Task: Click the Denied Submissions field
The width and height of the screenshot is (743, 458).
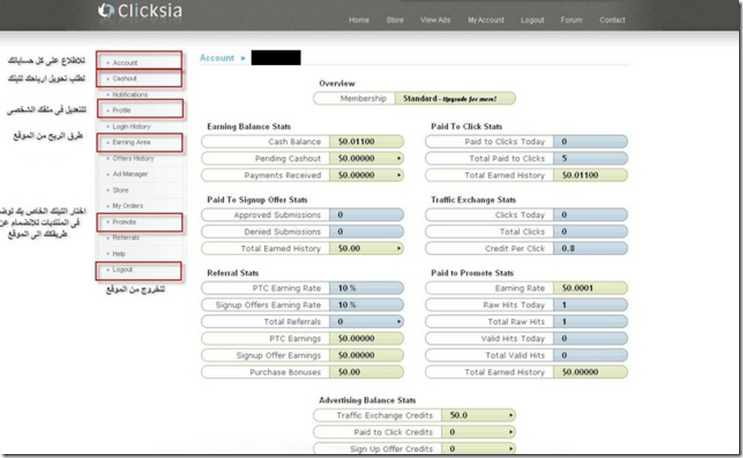Action: [302, 232]
